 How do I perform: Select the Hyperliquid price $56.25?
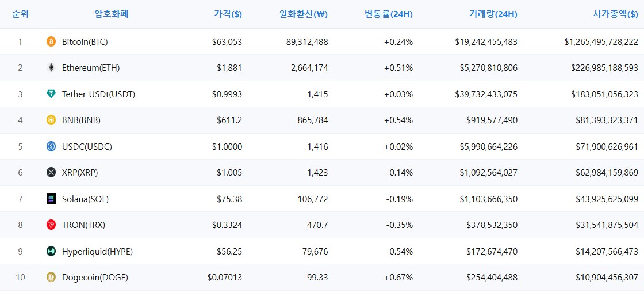click(229, 251)
